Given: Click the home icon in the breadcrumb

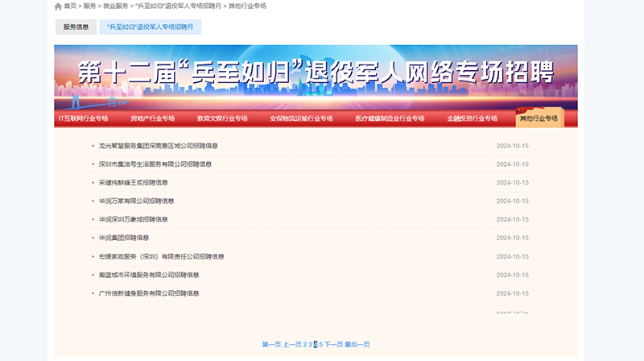Looking at the screenshot, I should (58, 6).
